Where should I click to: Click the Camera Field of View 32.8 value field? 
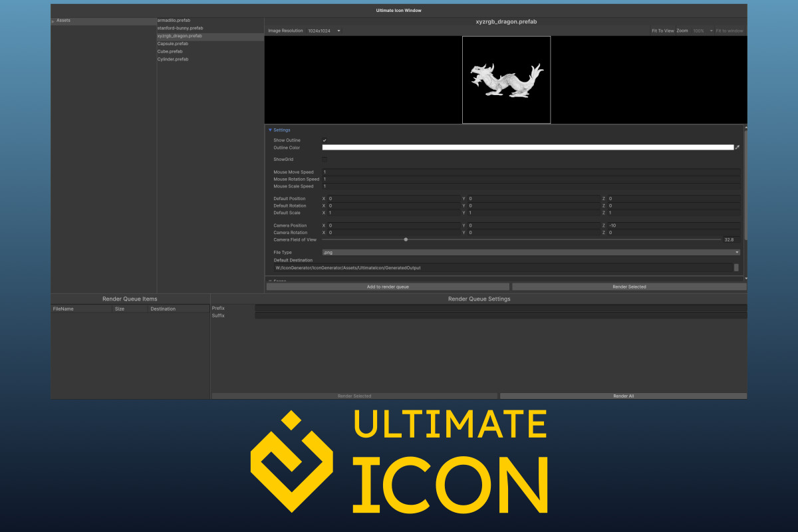click(x=731, y=239)
